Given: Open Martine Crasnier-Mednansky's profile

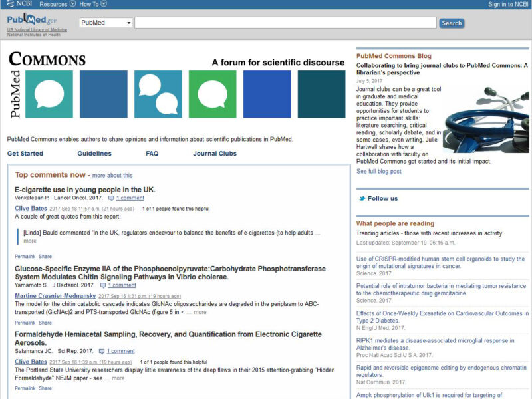Looking at the screenshot, I should (55, 296).
